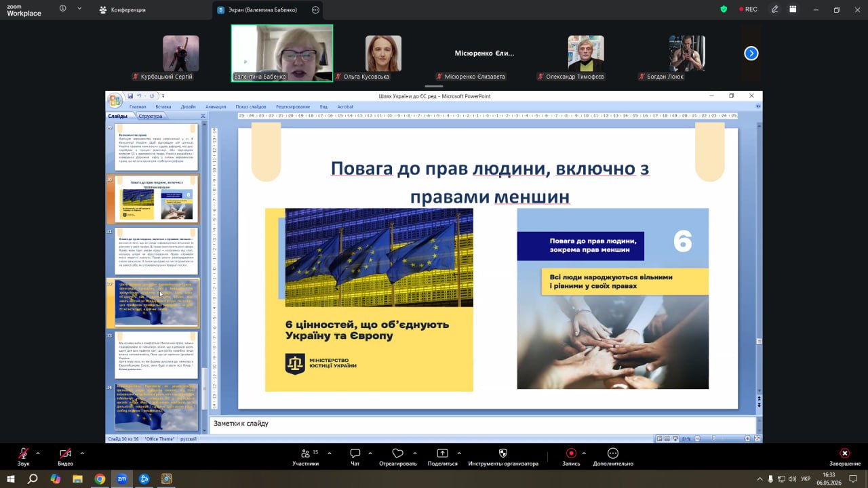This screenshot has width=868, height=488.
Task: Click the Отреагировать heart icon
Action: click(x=398, y=453)
